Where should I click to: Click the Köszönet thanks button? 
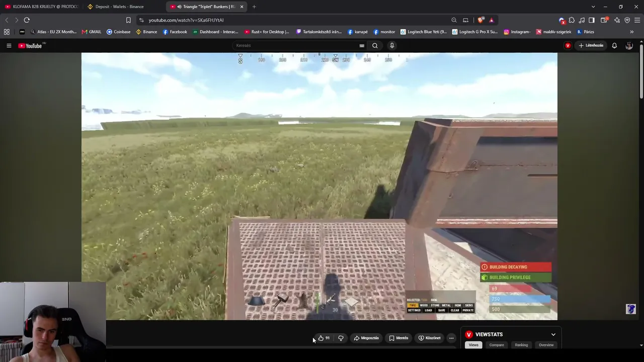click(429, 338)
